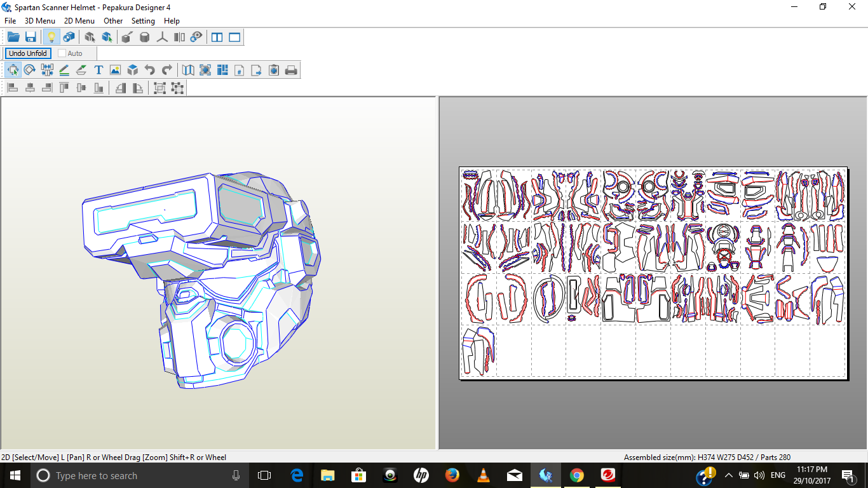Toggle the texture display icon
868x488 pixels.
pyautogui.click(x=69, y=37)
